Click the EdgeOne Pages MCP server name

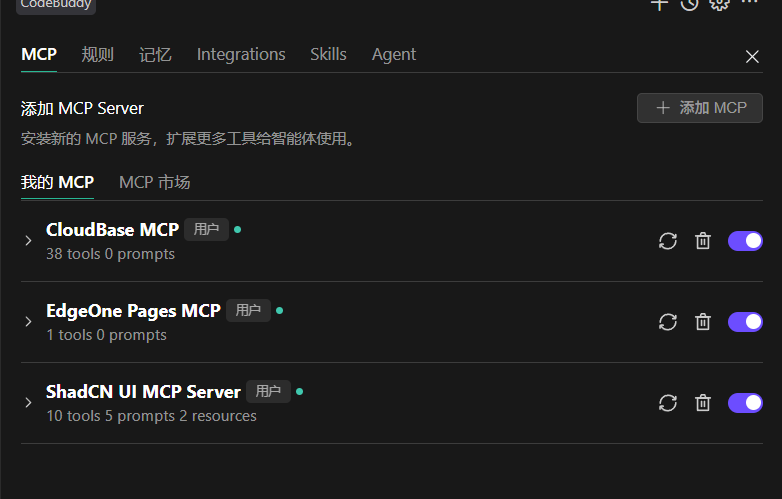(x=133, y=311)
